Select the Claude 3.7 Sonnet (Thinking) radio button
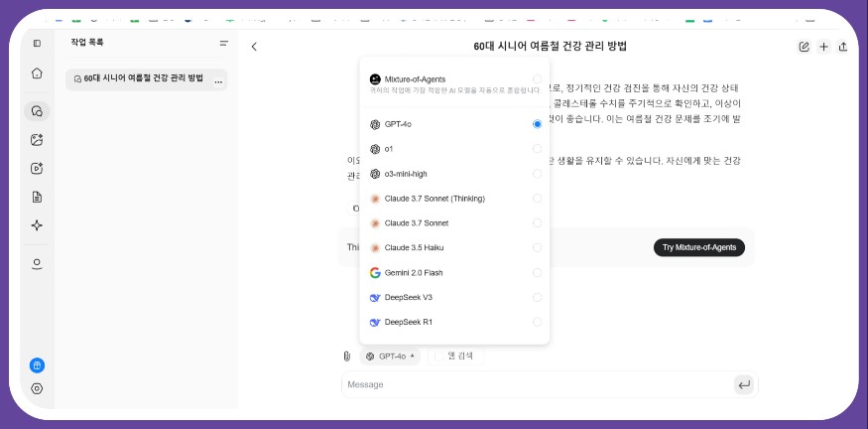The image size is (868, 429). point(537,199)
